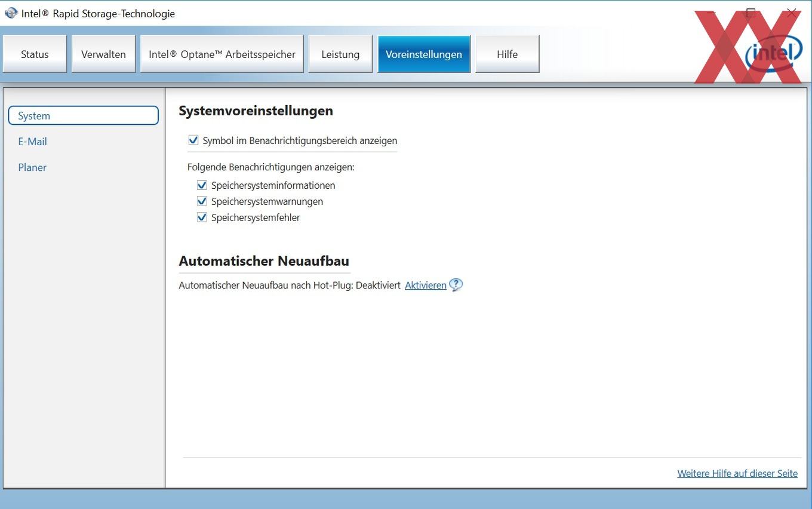
Task: Toggle Speichersysteminformationen checkbox
Action: point(202,185)
